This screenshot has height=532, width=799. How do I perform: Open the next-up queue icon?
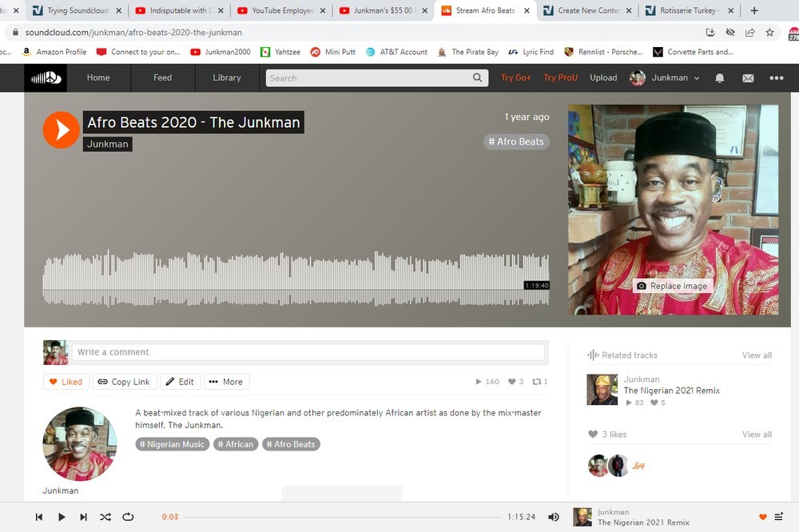click(779, 517)
